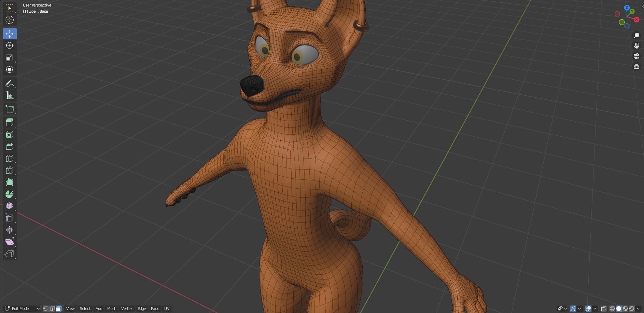Click the zoom magnifier navigation icon
Screen dimensions: 644x313
(636, 36)
